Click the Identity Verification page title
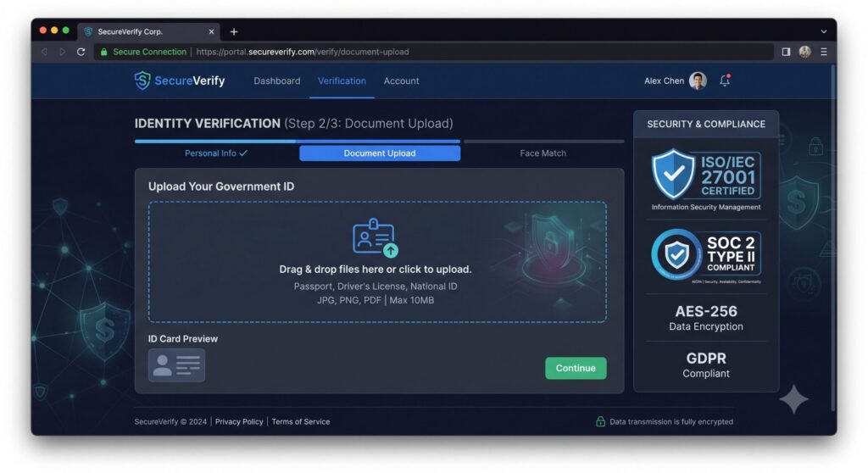This screenshot has height=473, width=868. 293,124
